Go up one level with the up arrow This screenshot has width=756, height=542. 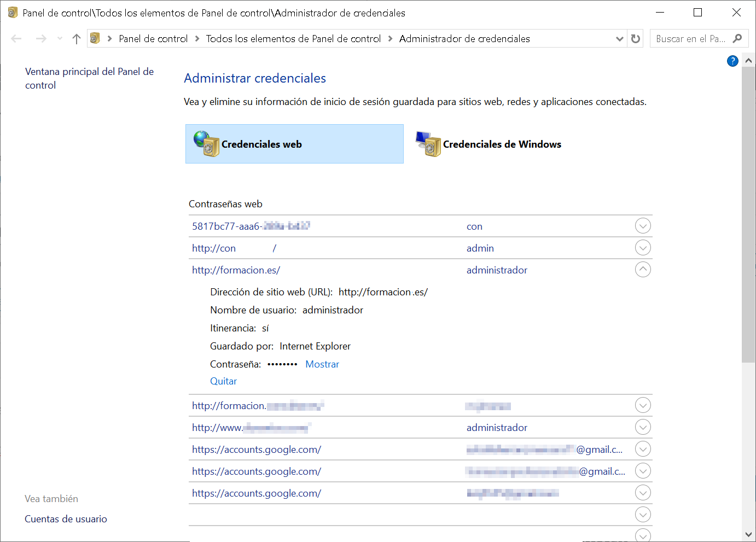[x=76, y=38]
